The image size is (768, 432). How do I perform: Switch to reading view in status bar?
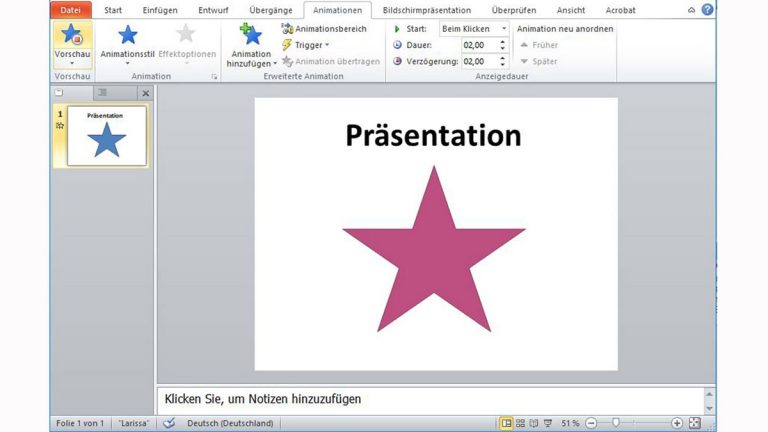point(533,423)
